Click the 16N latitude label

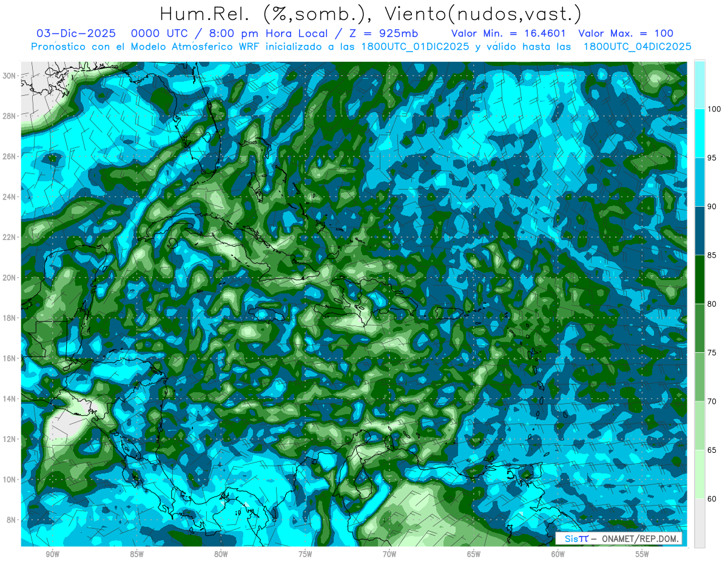(10, 358)
